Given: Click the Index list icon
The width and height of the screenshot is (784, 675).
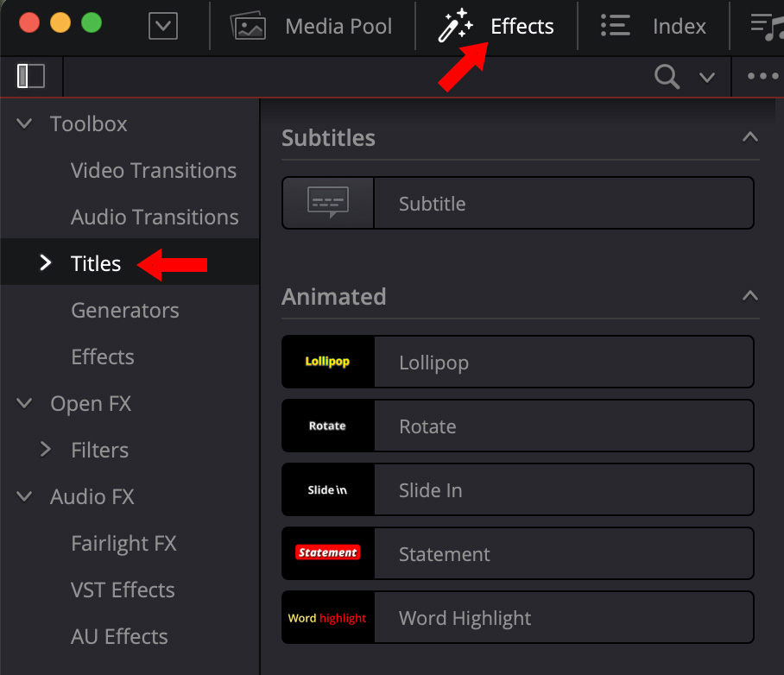Looking at the screenshot, I should [615, 26].
